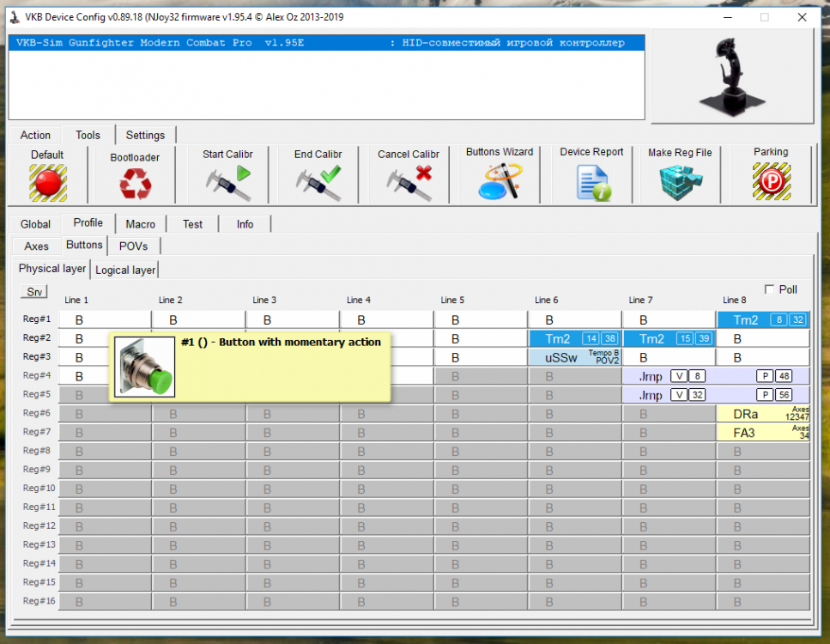This screenshot has height=644, width=830.
Task: Abort calibration with the Cancel Calibr icon
Action: (x=409, y=183)
